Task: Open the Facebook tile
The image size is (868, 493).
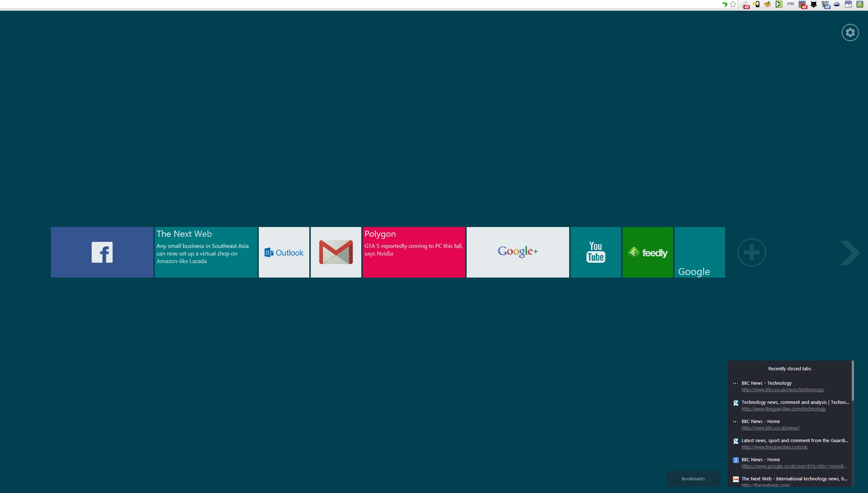Action: tap(102, 252)
